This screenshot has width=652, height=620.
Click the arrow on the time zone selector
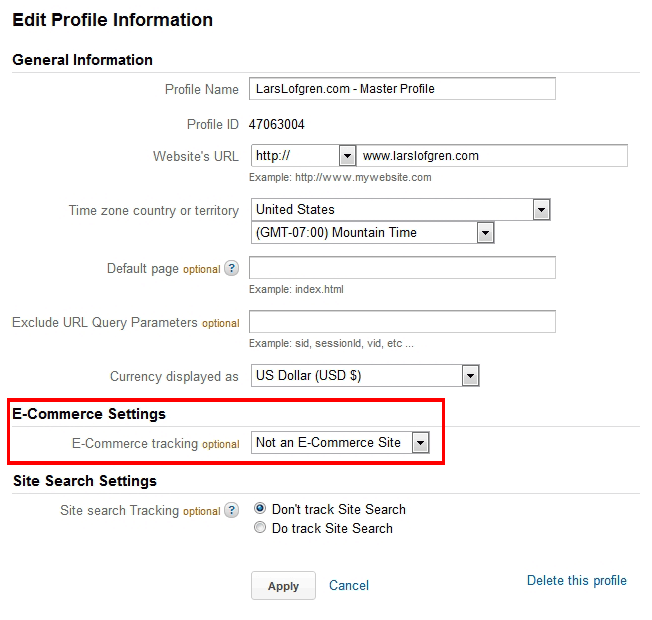tap(485, 233)
